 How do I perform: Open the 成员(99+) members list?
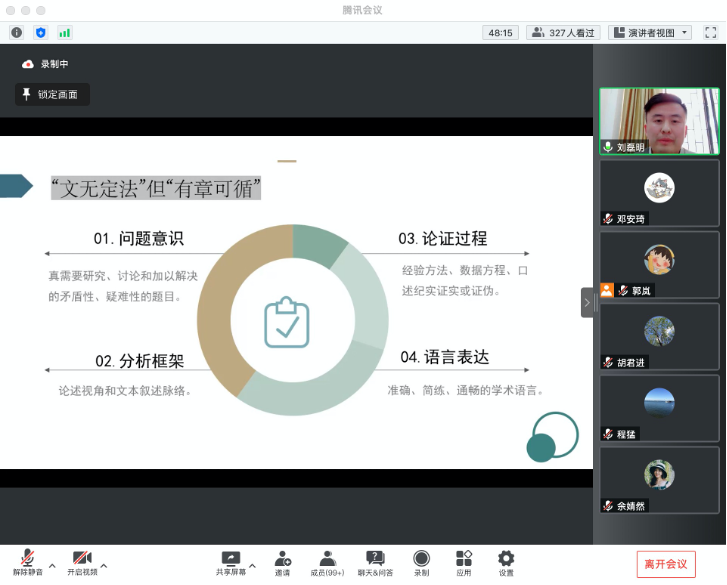[327, 563]
